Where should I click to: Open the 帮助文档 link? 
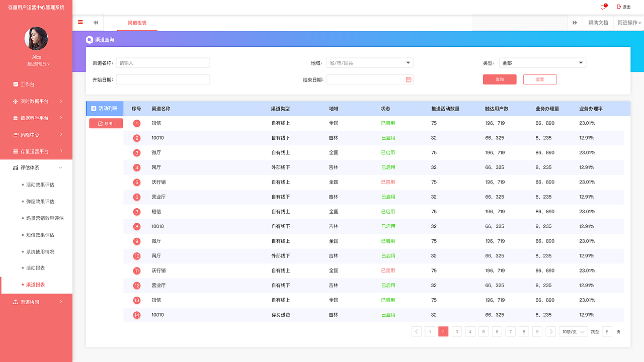pyautogui.click(x=598, y=23)
